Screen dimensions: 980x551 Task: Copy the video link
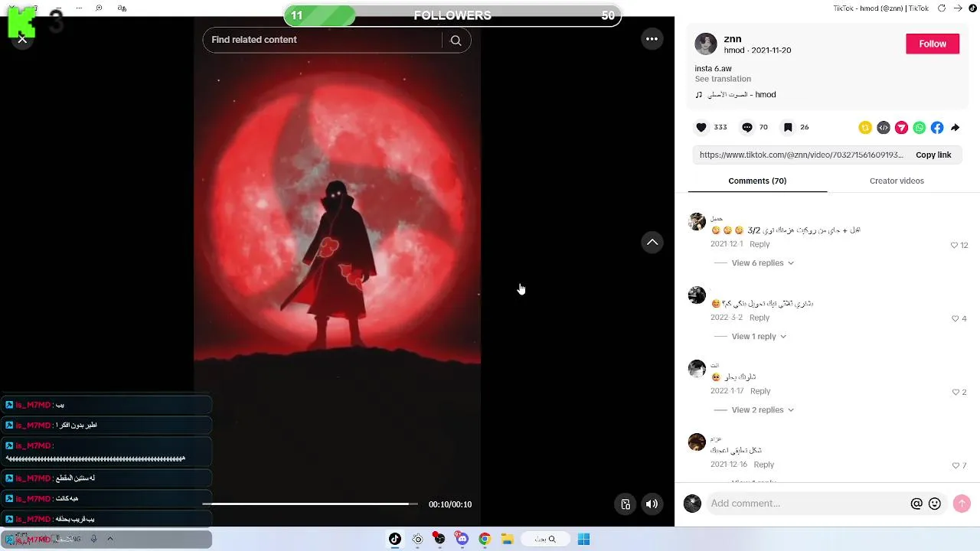pos(933,155)
